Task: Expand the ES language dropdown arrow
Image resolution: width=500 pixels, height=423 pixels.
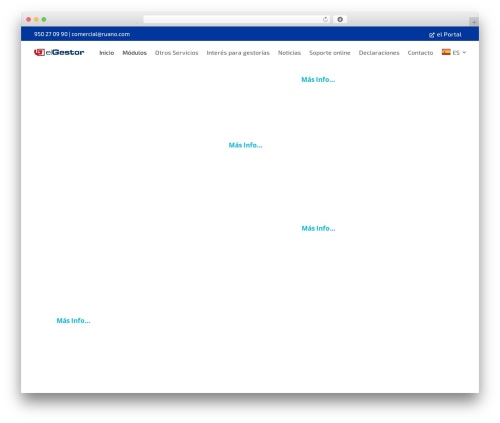Action: pos(464,52)
